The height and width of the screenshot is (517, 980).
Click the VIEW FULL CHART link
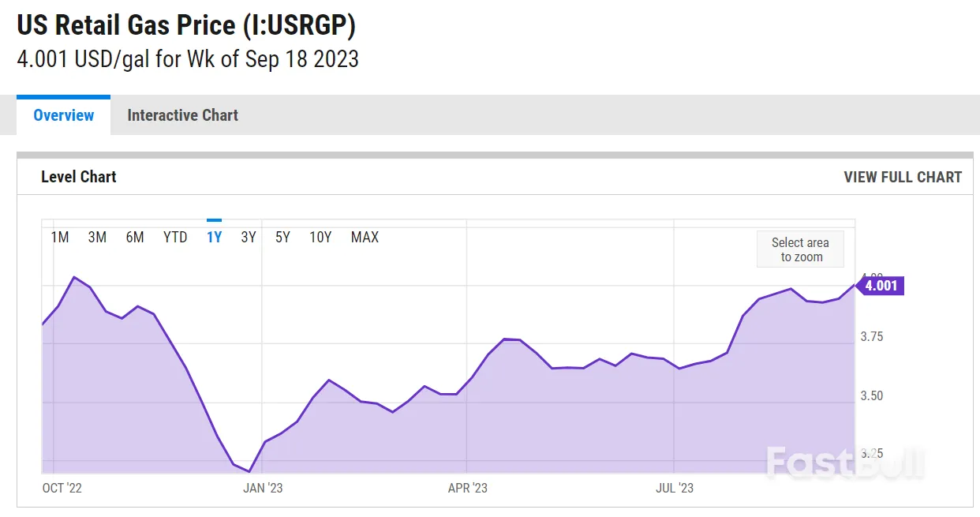[903, 177]
